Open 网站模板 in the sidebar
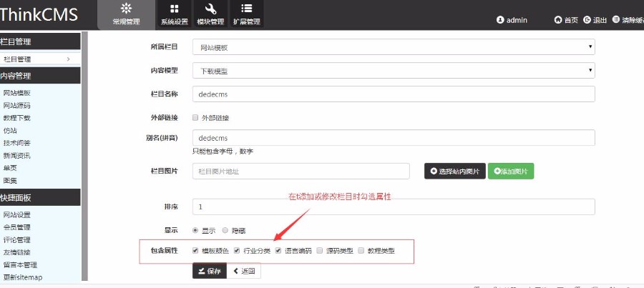Screen dimensions: 644x288 coord(17,93)
